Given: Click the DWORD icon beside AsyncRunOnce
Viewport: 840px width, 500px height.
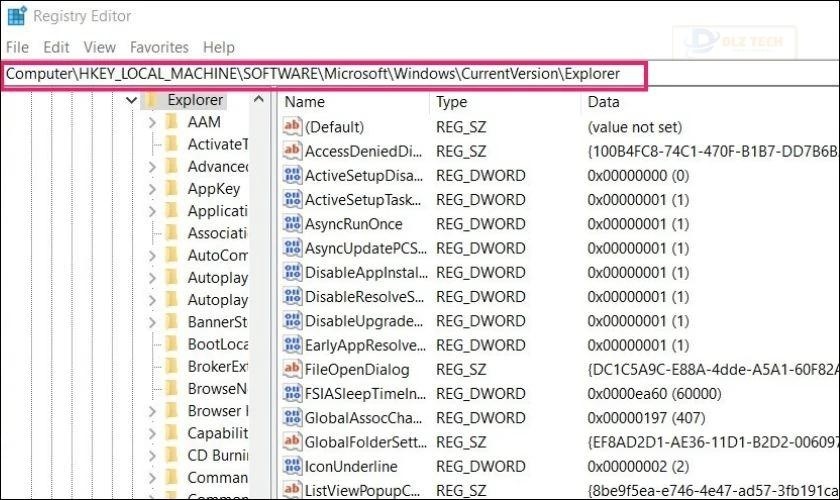Looking at the screenshot, I should (292, 224).
